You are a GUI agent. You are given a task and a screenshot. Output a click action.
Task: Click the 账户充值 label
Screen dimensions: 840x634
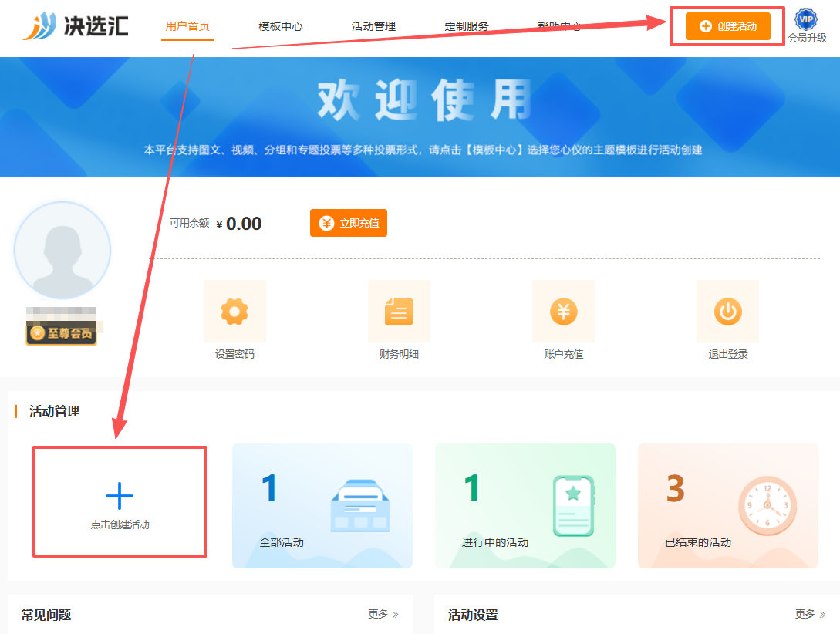point(564,354)
